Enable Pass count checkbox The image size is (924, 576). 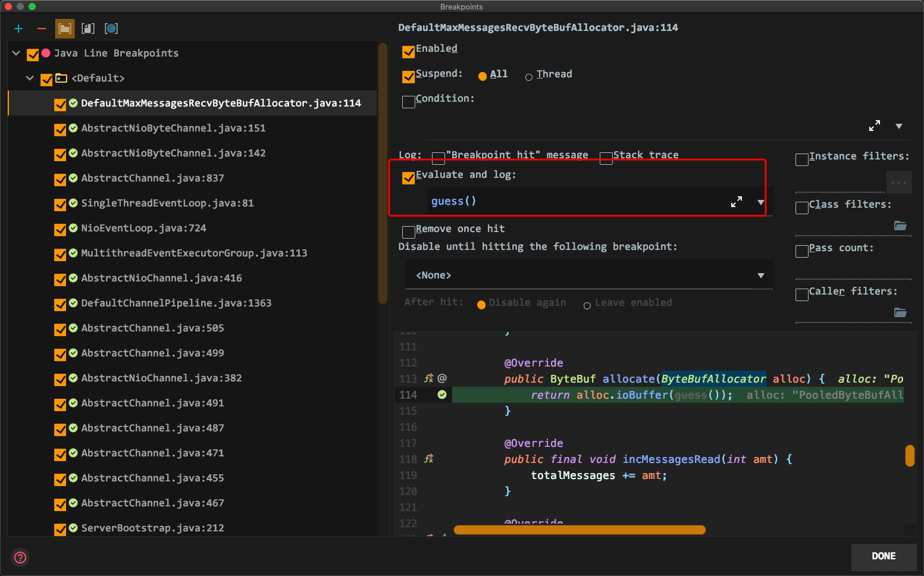[x=802, y=251]
